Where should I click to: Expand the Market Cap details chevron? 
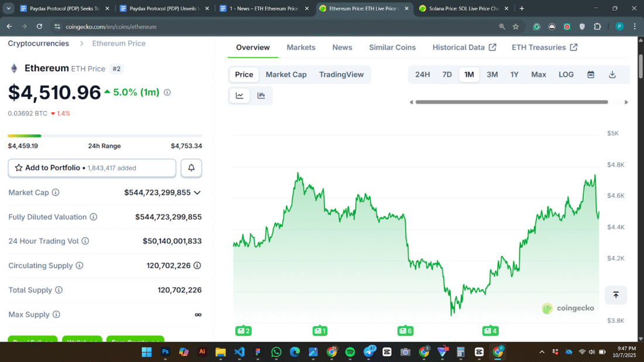pyautogui.click(x=197, y=192)
